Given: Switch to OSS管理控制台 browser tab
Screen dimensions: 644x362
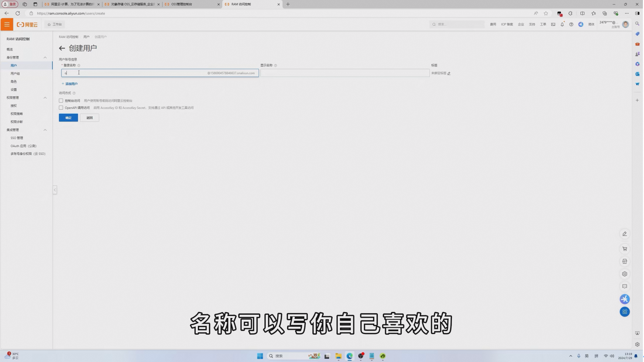Looking at the screenshot, I should [192, 4].
